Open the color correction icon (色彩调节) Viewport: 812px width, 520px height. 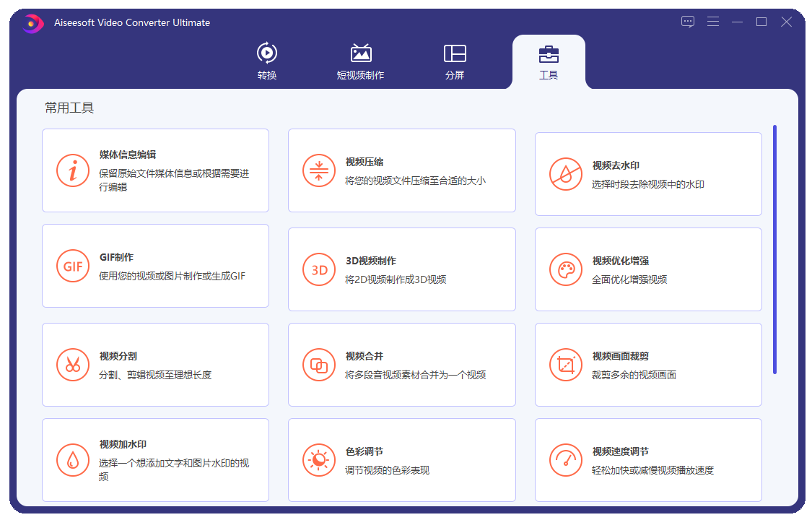click(319, 460)
